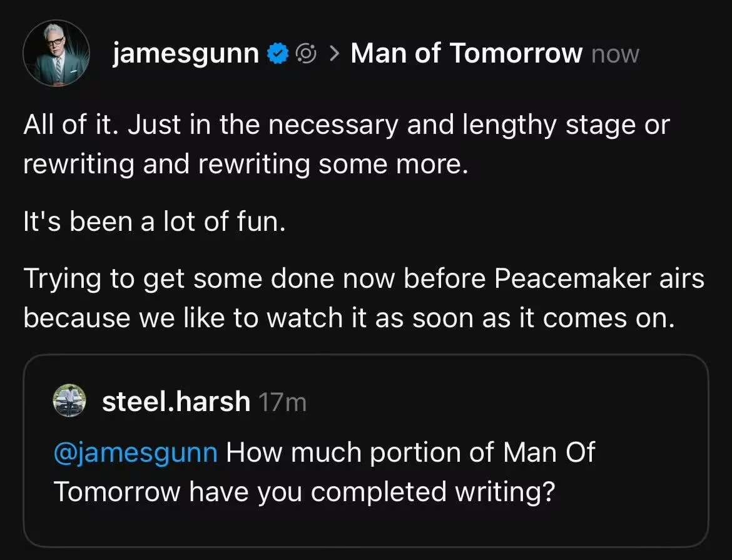The width and height of the screenshot is (732, 560).
Task: Click the chevron arrow before Man of Tomorrow
Action: click(x=334, y=54)
